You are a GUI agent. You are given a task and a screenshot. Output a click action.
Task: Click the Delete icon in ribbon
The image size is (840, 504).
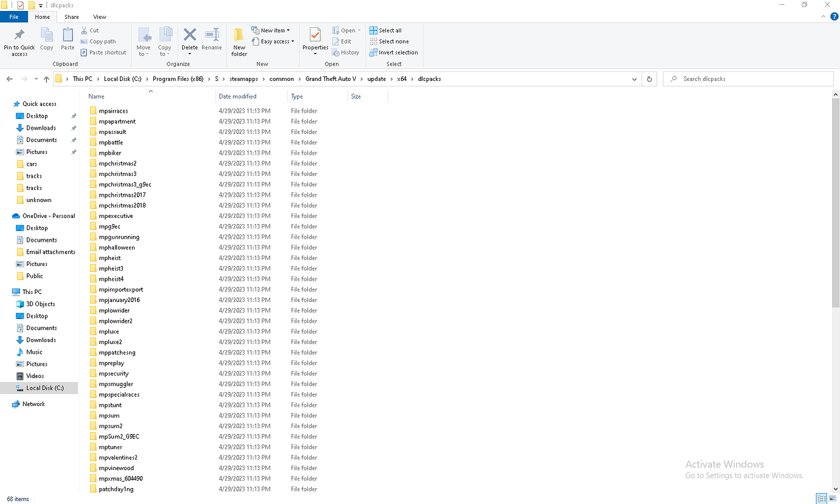(x=190, y=40)
